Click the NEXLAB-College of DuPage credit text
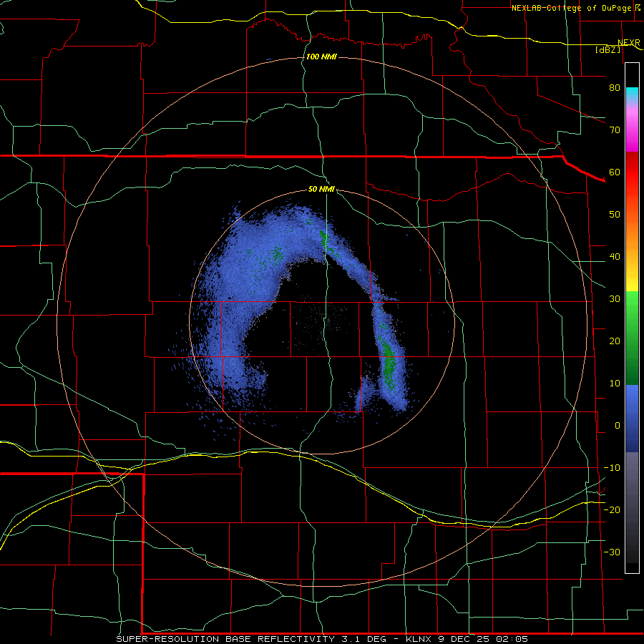This screenshot has height=644, width=644. [571, 8]
